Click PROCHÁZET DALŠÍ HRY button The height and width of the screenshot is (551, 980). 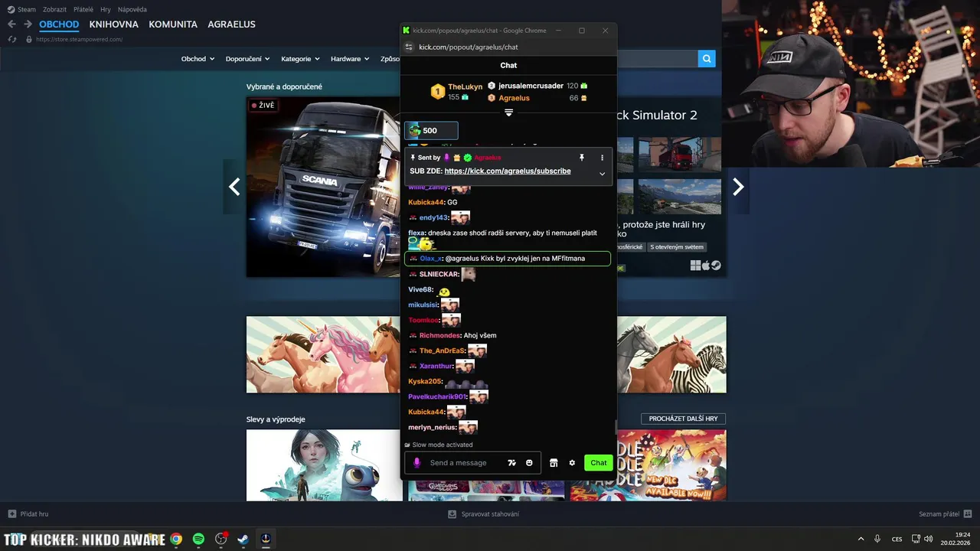pyautogui.click(x=683, y=419)
